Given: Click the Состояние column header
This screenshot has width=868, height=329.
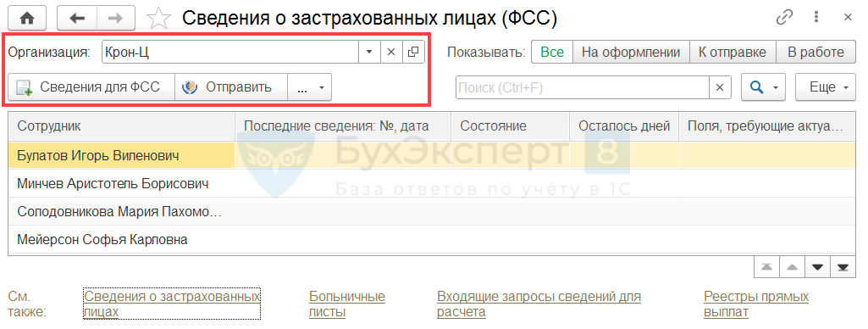Looking at the screenshot, I should point(511,125).
